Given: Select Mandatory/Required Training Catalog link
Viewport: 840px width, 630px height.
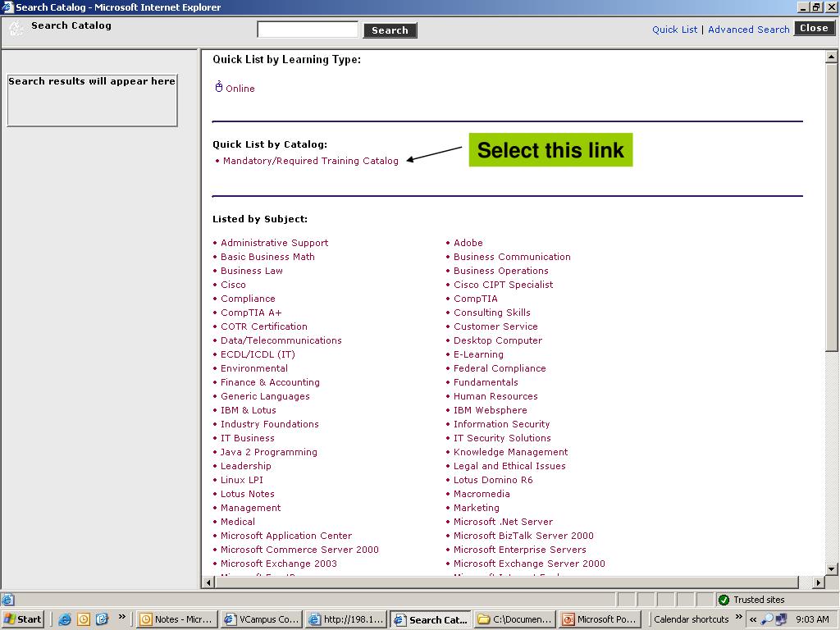Looking at the screenshot, I should tap(311, 161).
